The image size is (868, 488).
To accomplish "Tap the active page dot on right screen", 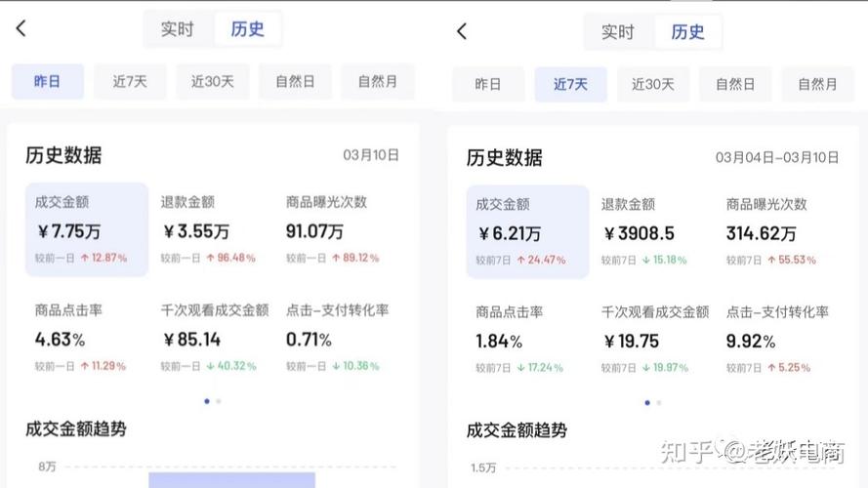I will (x=647, y=403).
